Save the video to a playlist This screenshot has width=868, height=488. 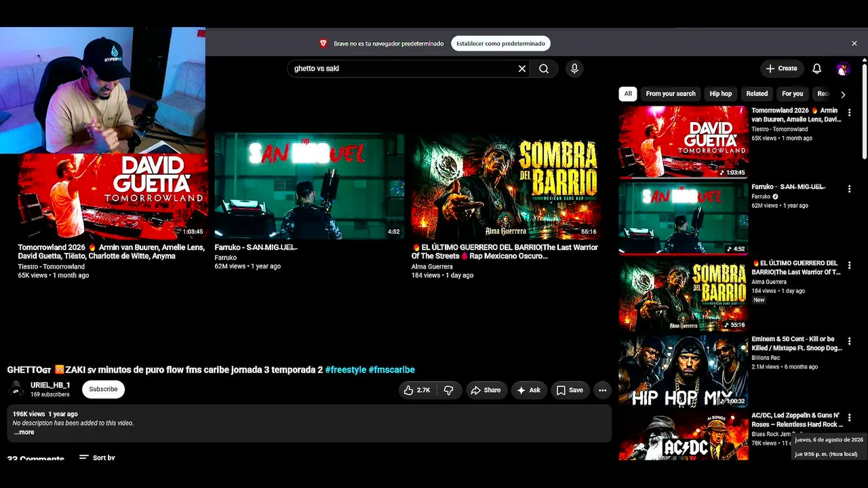(x=570, y=390)
